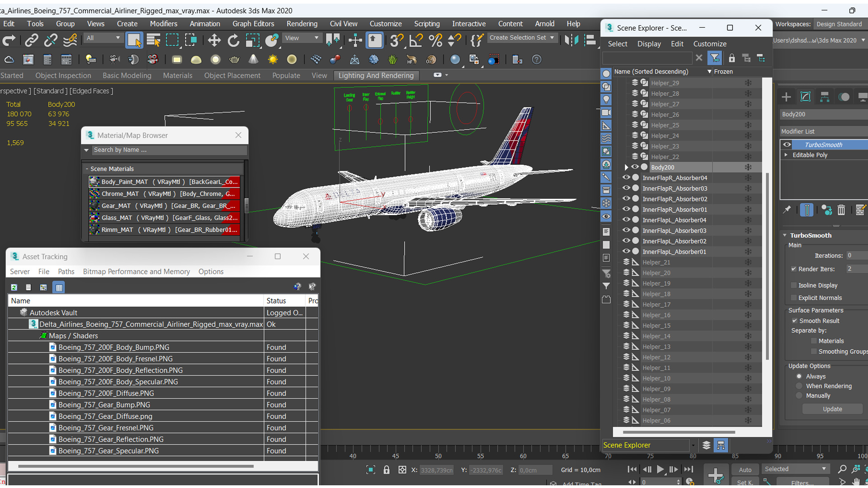Click Filters button near key controls
This screenshot has width=868, height=488.
tap(803, 483)
